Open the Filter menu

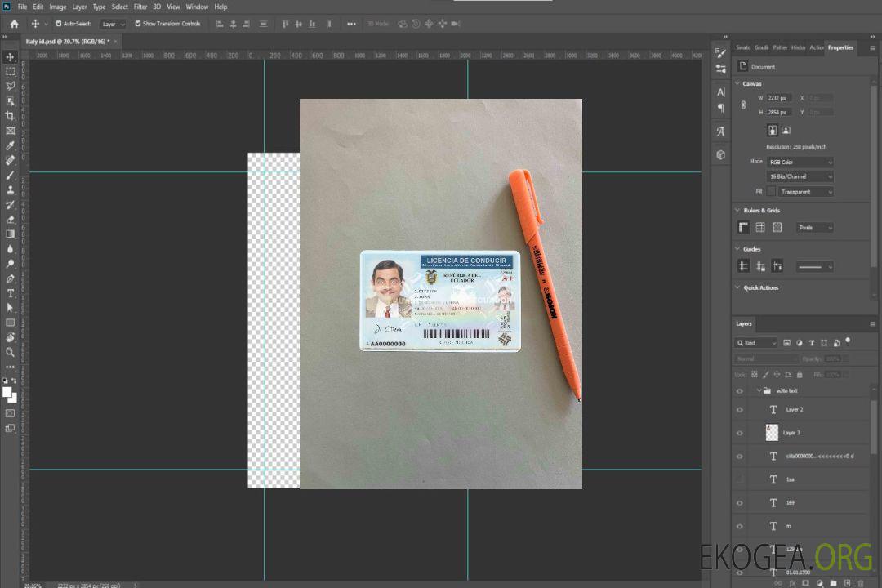coord(140,7)
